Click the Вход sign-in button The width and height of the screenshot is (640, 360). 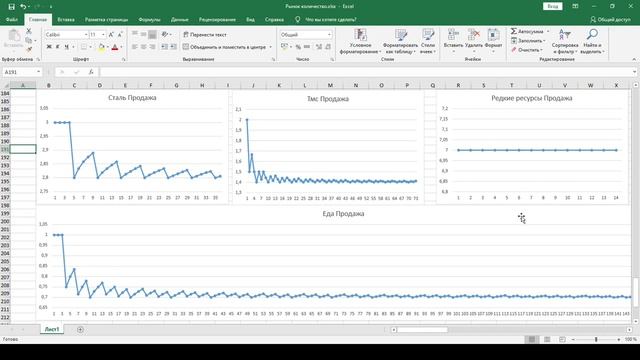tap(553, 7)
